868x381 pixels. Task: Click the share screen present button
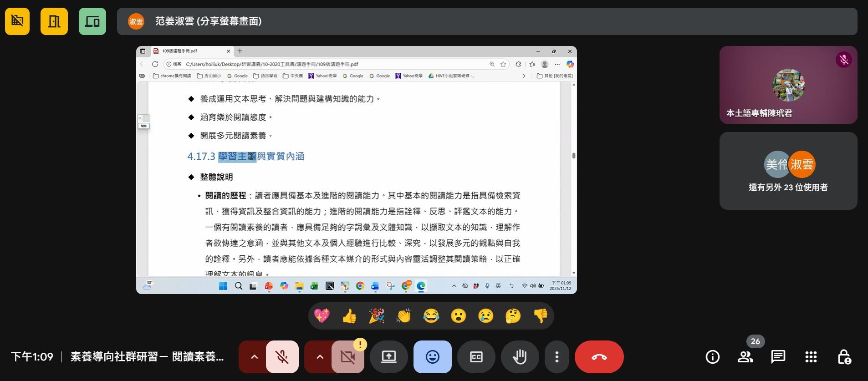pos(388,357)
